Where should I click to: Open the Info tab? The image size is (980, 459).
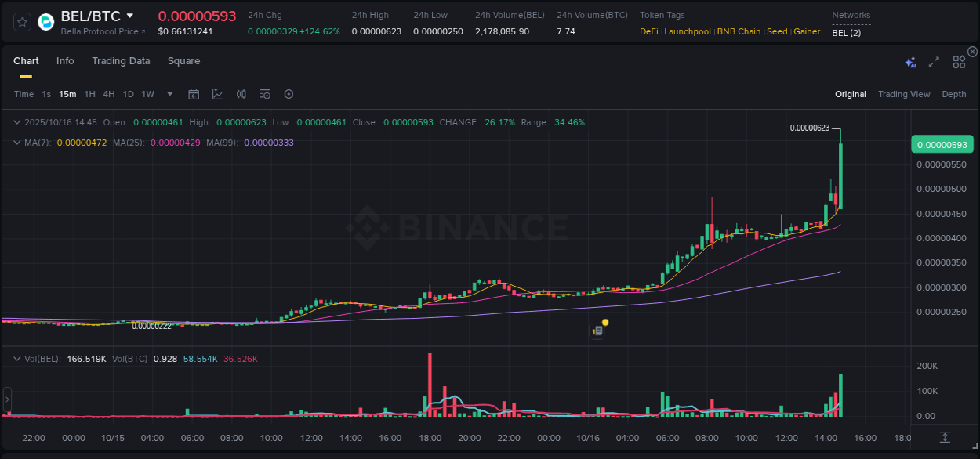pyautogui.click(x=65, y=60)
